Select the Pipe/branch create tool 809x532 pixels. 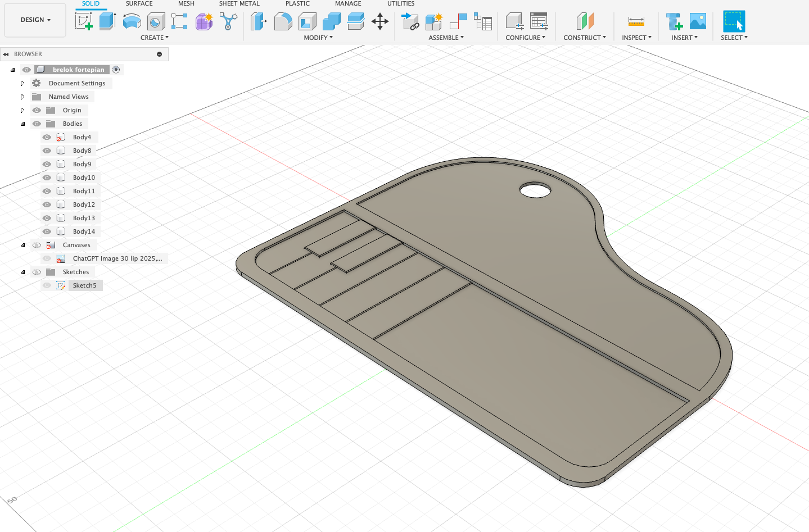(x=228, y=21)
